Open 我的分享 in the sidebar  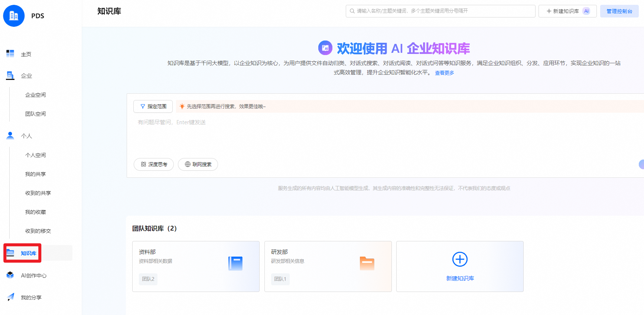31,298
